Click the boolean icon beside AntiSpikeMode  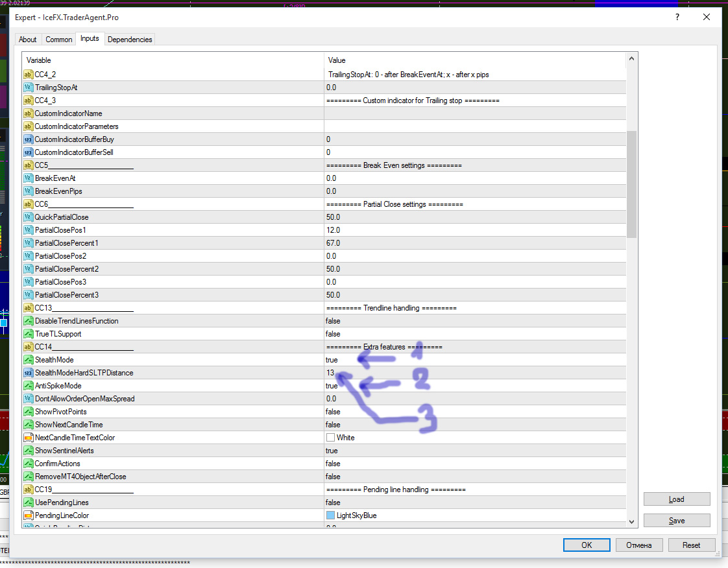tap(29, 386)
